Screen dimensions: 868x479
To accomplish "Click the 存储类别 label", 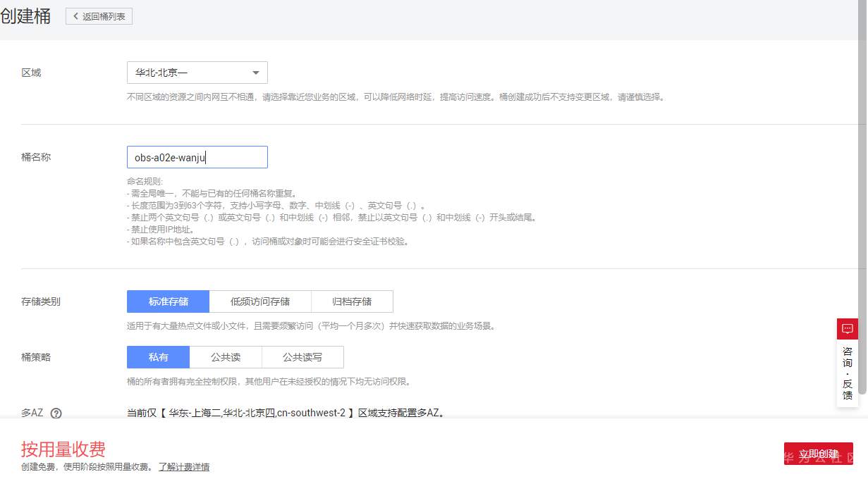I will point(41,301).
